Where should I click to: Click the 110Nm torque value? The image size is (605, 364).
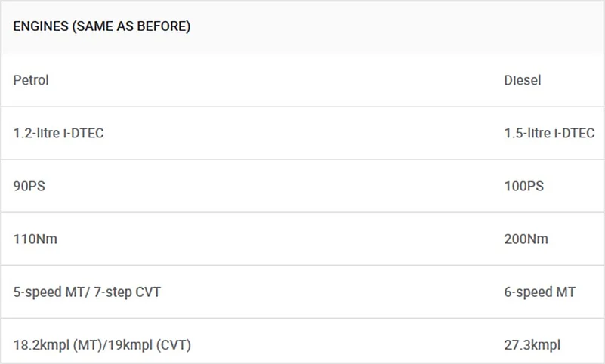point(35,239)
